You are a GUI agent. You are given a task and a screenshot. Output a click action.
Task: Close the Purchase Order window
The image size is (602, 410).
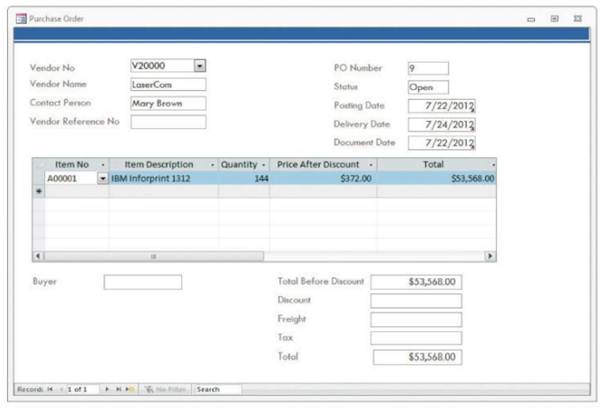tap(578, 18)
